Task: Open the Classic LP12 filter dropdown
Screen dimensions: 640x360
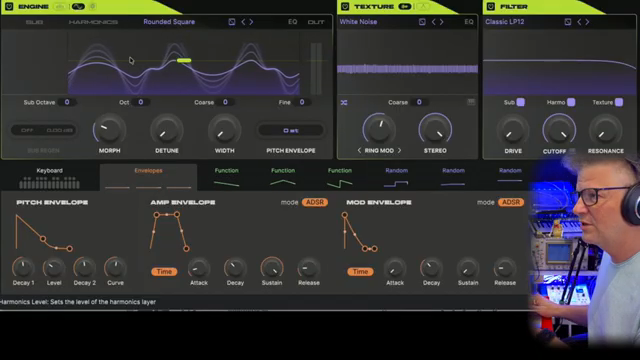Action: click(504, 22)
